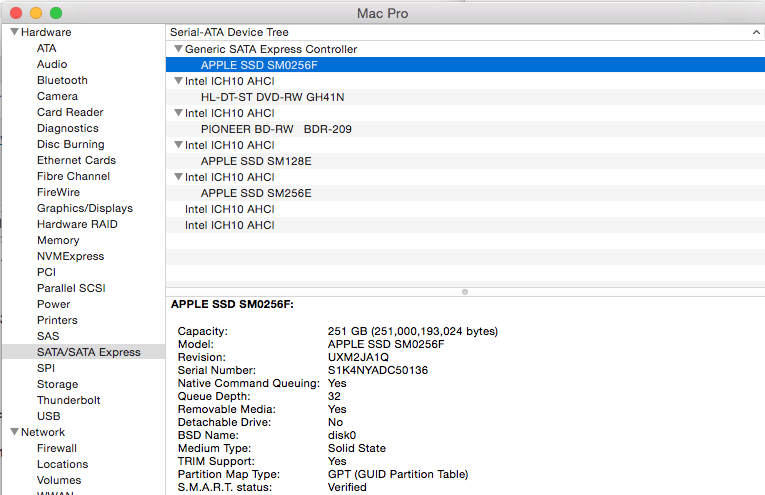Select Audio in the sidebar
Screen dimensions: 765x495
pyautogui.click(x=52, y=64)
